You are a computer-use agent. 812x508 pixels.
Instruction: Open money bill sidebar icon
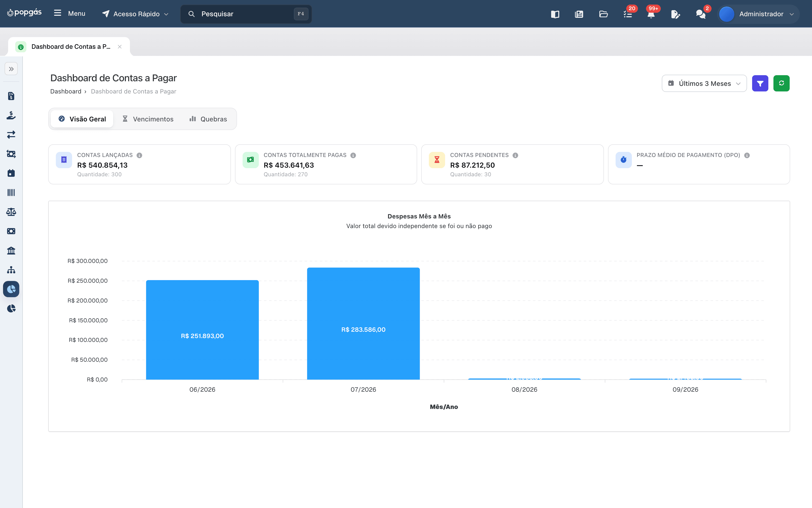coord(11,231)
